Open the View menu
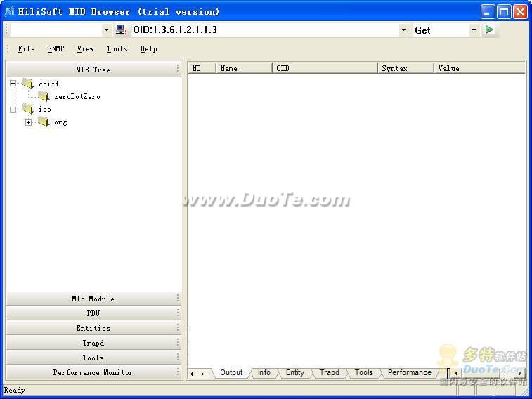This screenshot has width=532, height=399. pos(85,48)
